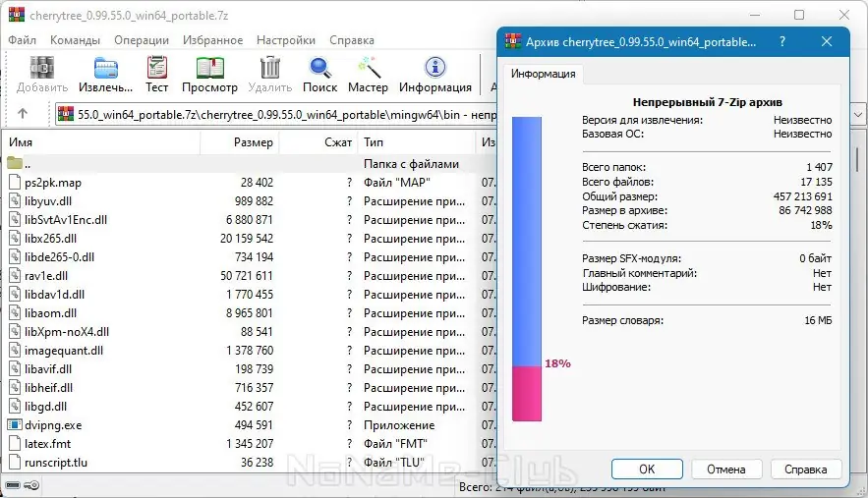This screenshot has height=498, width=868.
Task: Click the Извлечь toolbar icon
Action: [x=106, y=68]
